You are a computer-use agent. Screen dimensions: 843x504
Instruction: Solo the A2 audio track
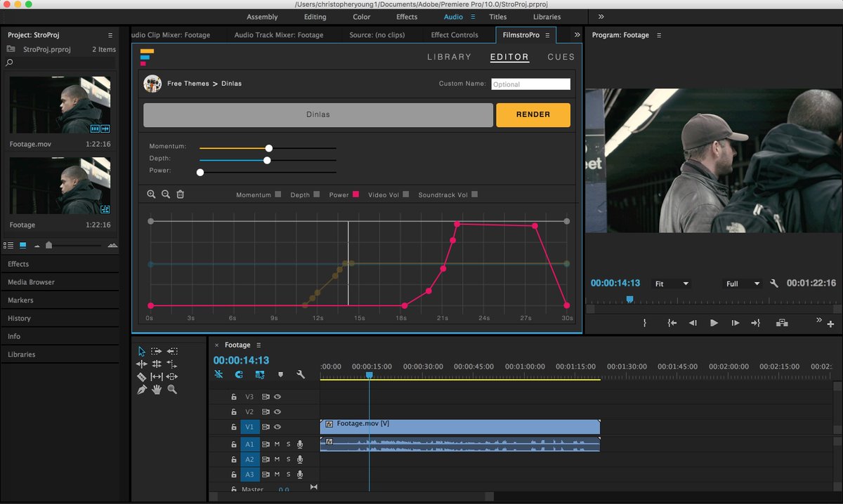[x=288, y=459]
